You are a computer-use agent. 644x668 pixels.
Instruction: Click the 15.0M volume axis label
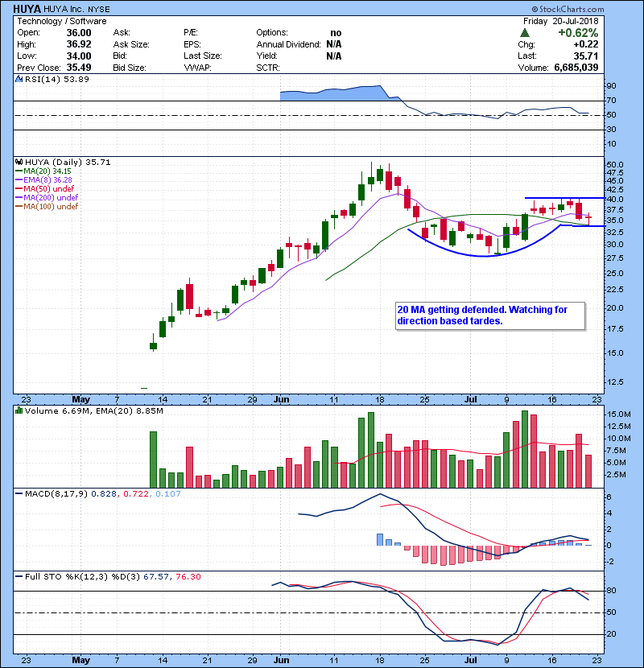pyautogui.click(x=619, y=414)
